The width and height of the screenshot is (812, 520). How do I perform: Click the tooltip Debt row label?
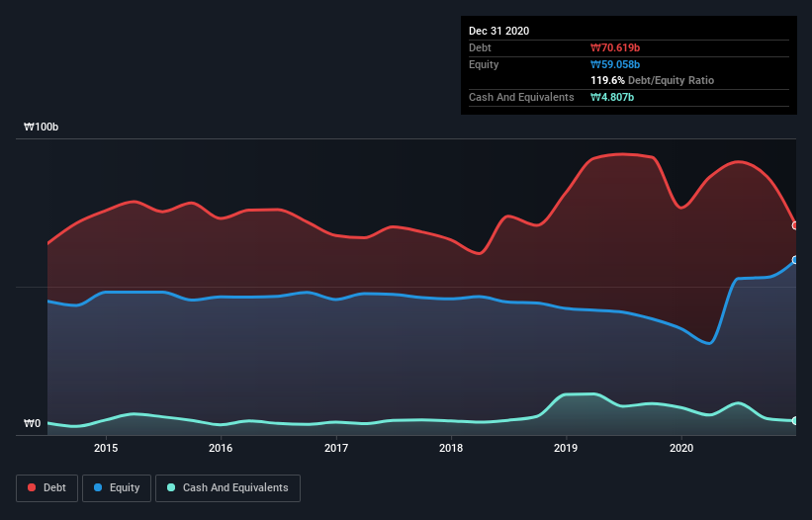[480, 47]
